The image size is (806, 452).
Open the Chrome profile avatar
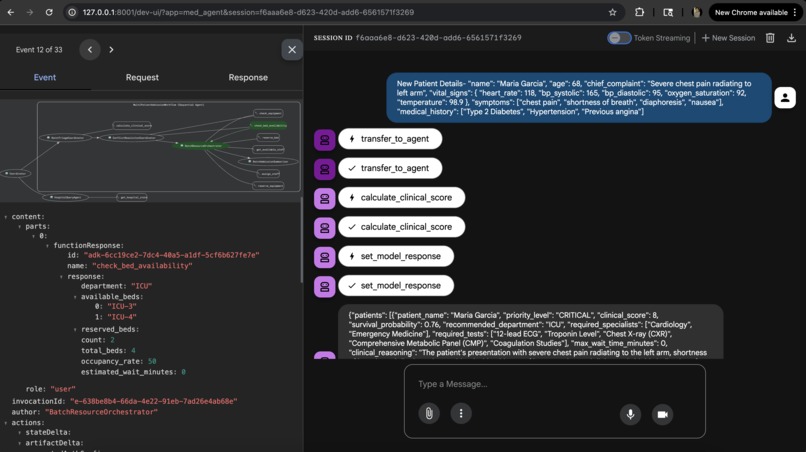point(697,12)
